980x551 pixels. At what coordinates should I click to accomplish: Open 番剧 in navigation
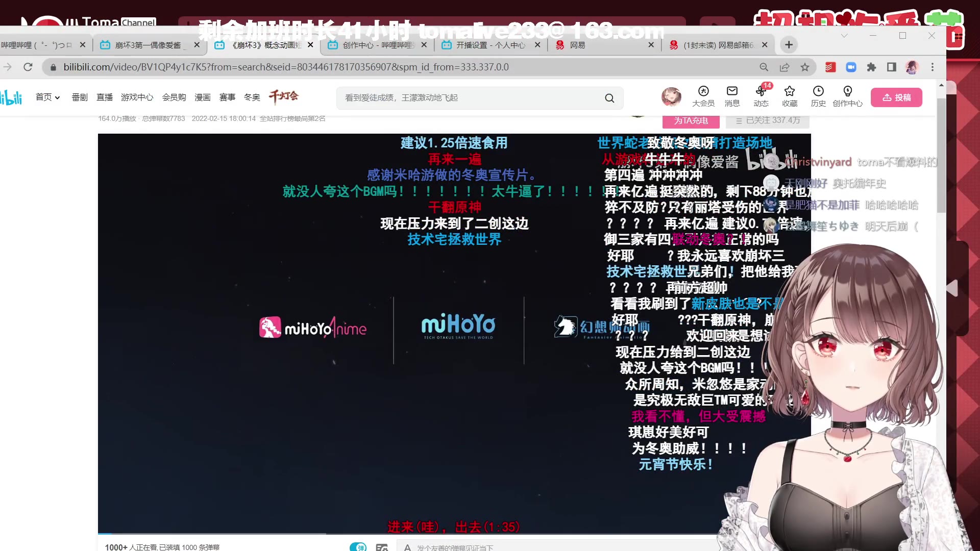click(x=80, y=97)
